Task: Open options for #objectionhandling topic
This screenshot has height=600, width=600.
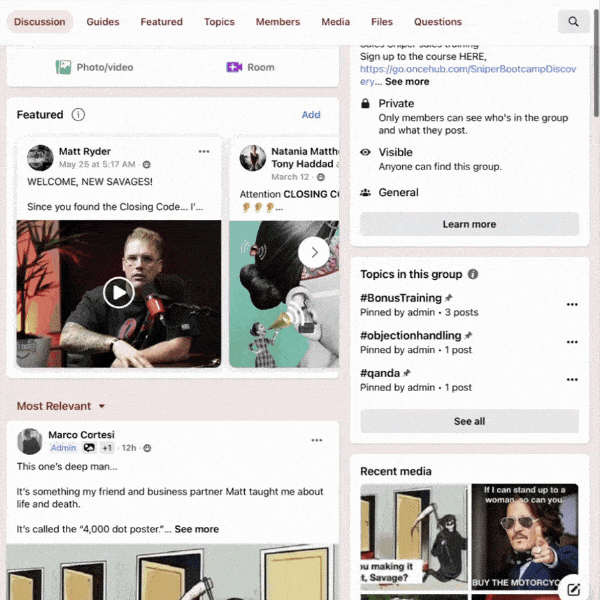Action: coord(572,342)
